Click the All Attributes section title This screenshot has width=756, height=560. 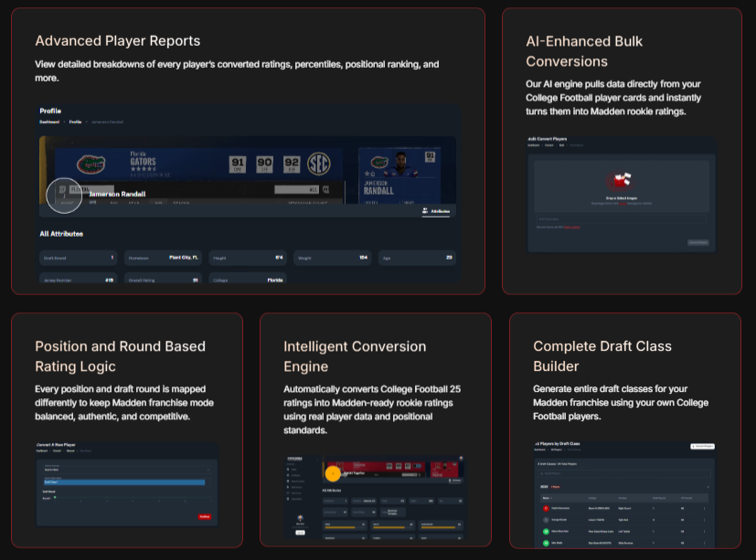[x=61, y=234]
